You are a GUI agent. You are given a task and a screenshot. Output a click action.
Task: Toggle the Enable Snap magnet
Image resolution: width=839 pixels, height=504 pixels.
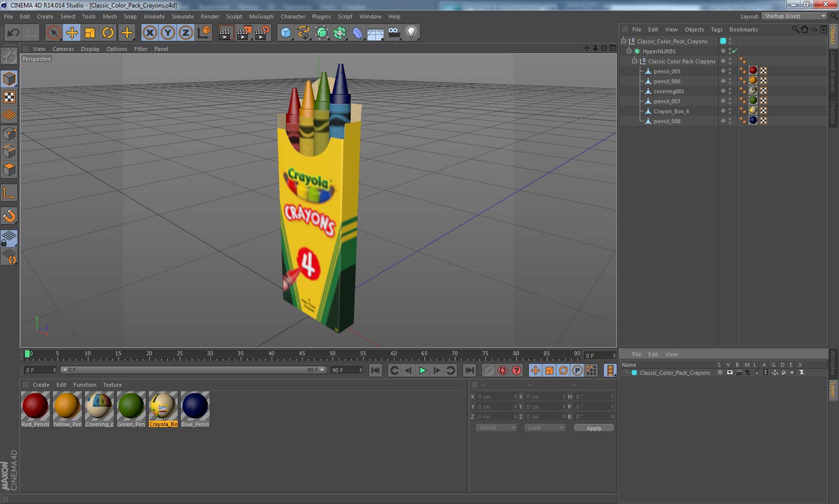[x=9, y=216]
